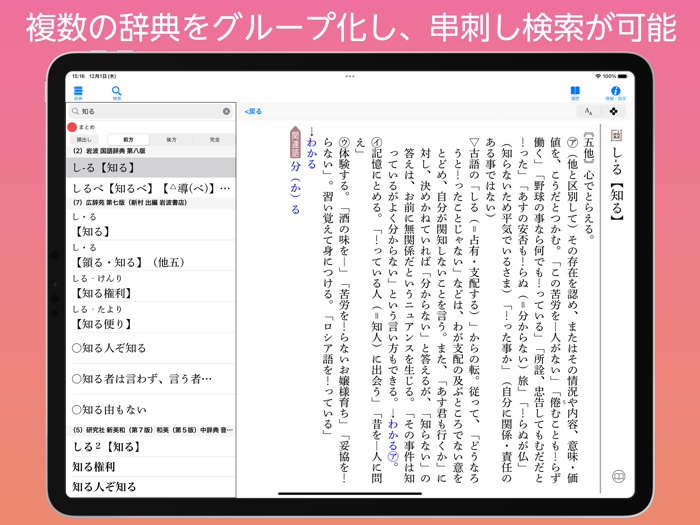Open the phrase ○知る人ぞ知る
This screenshot has width=700, height=525.
[x=150, y=348]
